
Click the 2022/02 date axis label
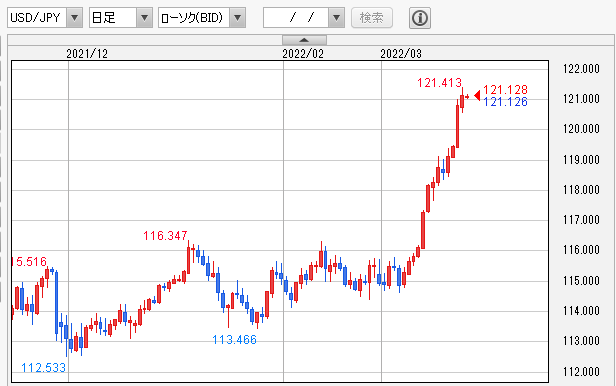[303, 54]
